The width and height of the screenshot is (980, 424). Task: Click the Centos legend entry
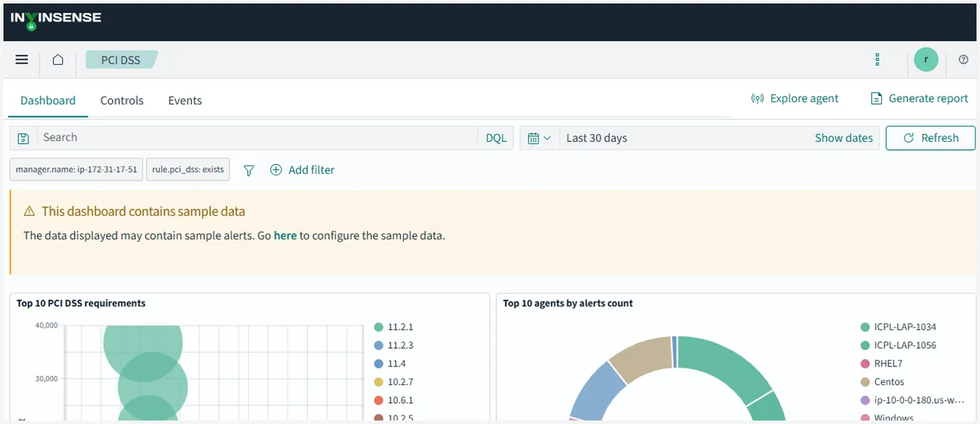point(882,382)
